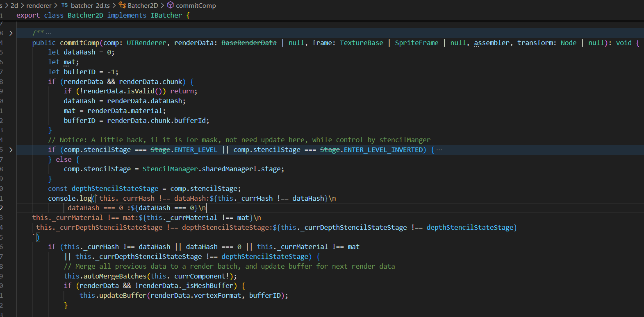Select the commitComp method breadcrumb
This screenshot has width=644, height=317.
pos(196,5)
